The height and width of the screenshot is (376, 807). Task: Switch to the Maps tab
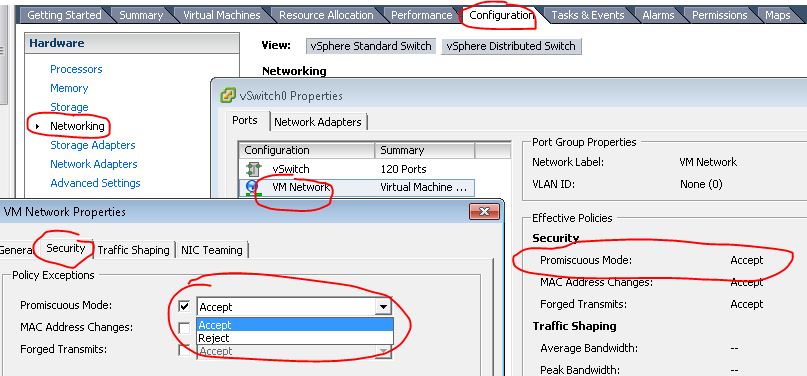(x=777, y=15)
